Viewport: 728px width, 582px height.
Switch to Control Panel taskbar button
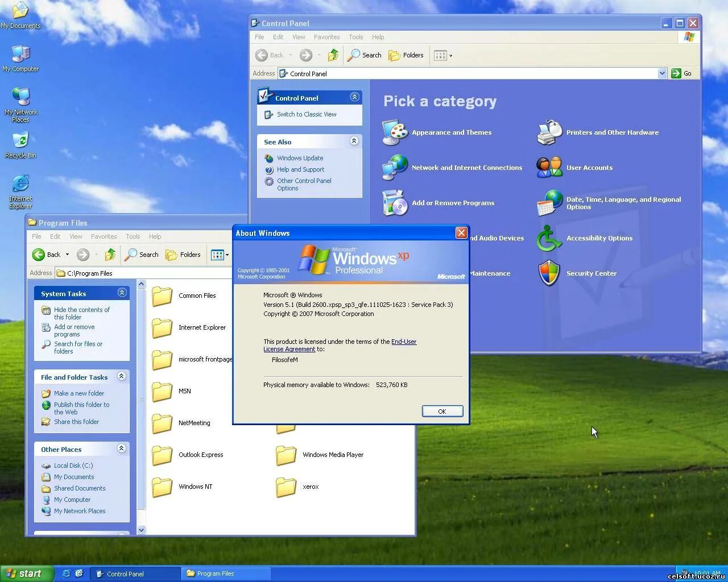pos(135,573)
